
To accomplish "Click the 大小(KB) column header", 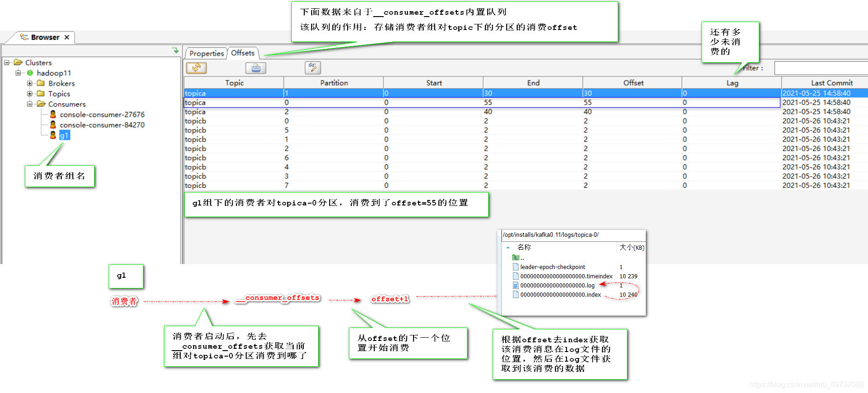I will pos(632,247).
